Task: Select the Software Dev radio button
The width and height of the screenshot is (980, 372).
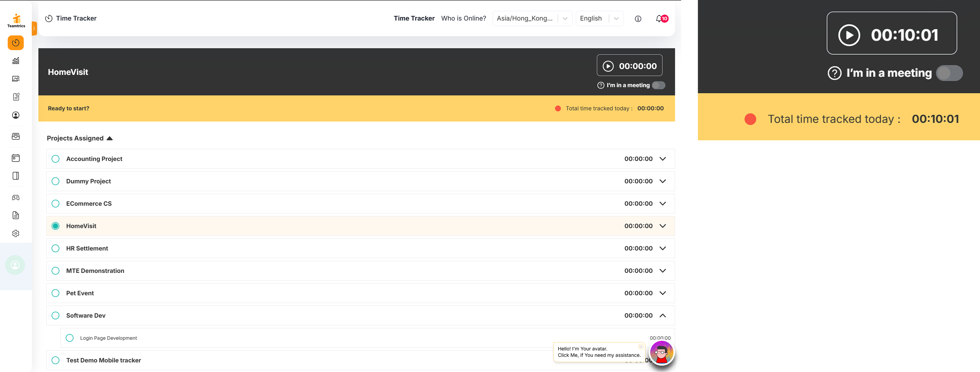Action: pos(56,315)
